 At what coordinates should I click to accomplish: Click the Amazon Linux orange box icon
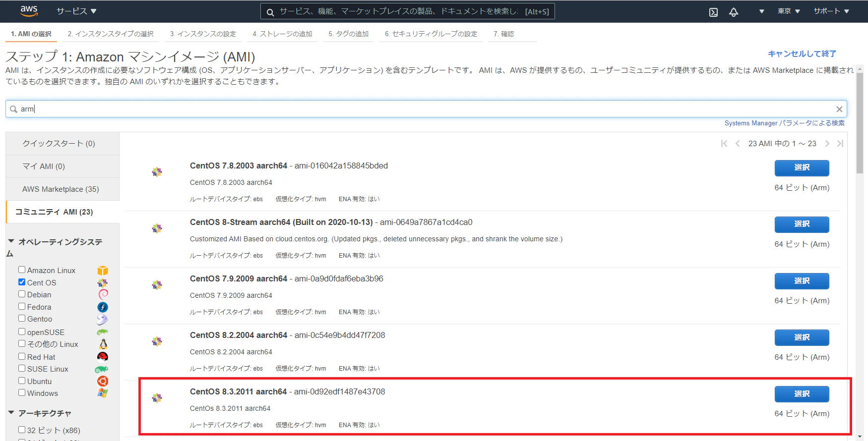click(x=103, y=271)
